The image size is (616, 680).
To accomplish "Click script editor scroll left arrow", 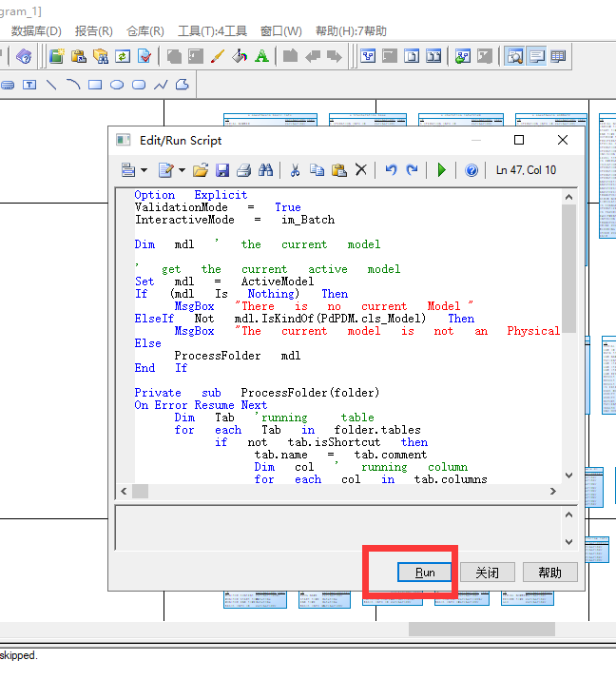I will click(x=124, y=492).
